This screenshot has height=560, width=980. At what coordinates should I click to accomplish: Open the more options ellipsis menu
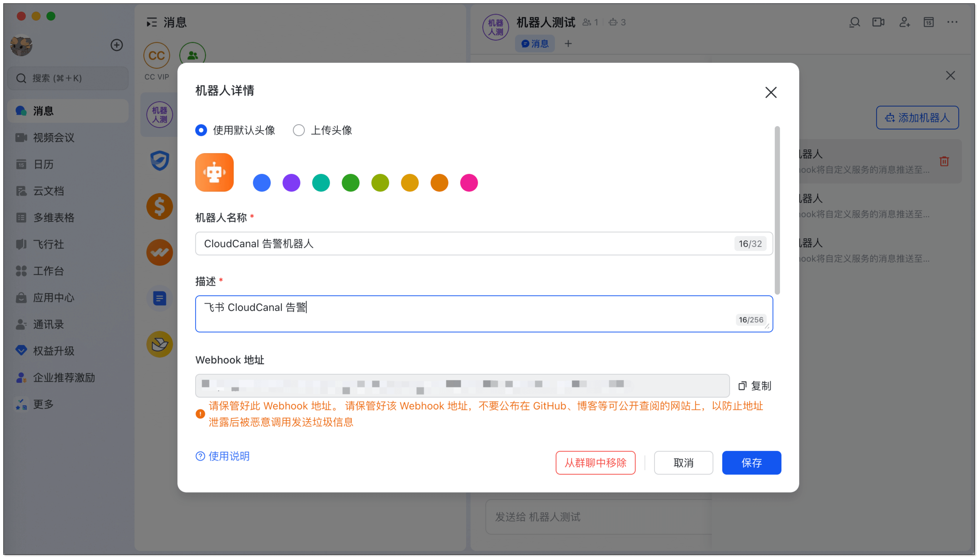952,22
